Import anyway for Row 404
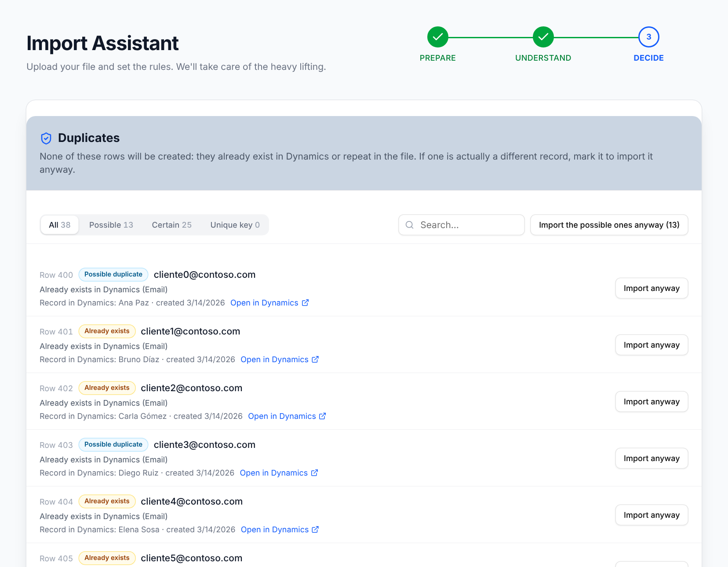728x567 pixels. (652, 515)
